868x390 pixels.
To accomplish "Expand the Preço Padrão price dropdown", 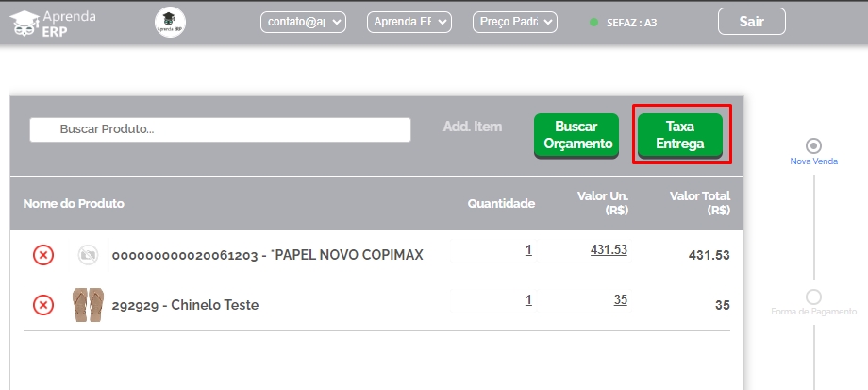I will pos(515,22).
